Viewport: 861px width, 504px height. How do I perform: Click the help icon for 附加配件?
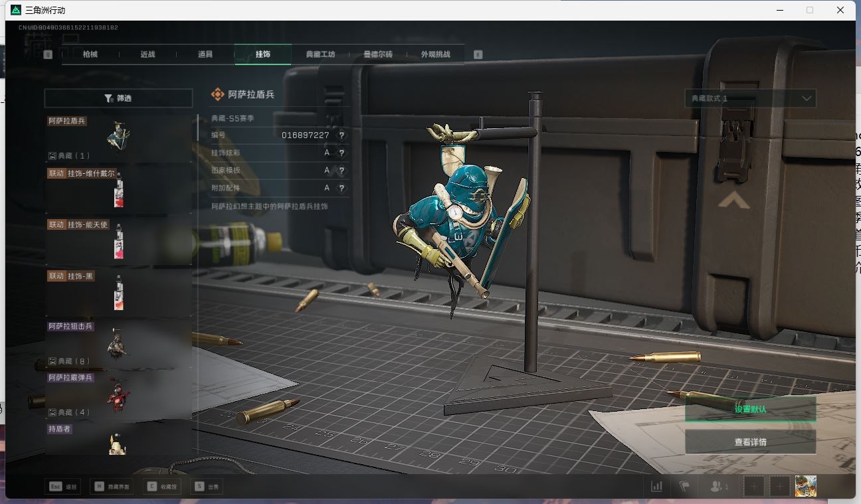click(x=341, y=189)
